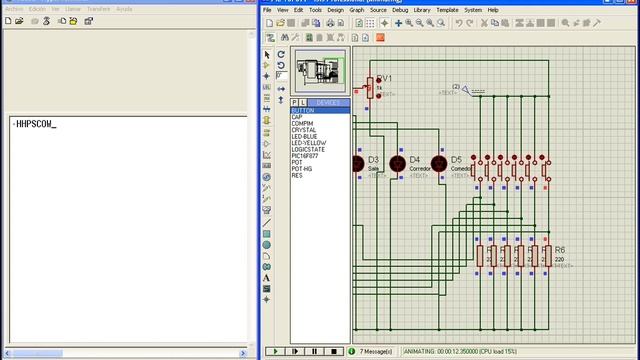Open the Transferir menu in HyperTerminal

[98, 9]
